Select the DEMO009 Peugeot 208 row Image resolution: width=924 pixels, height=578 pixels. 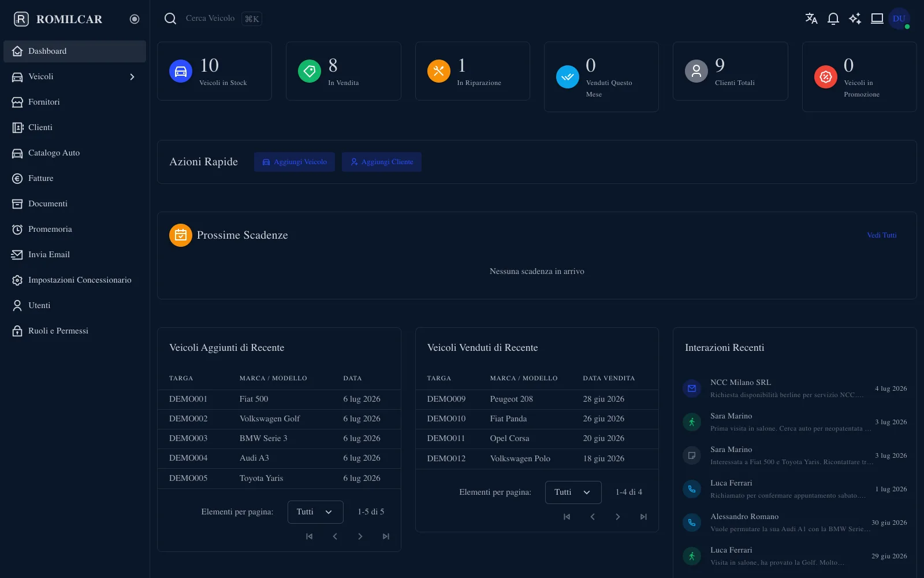coord(537,399)
